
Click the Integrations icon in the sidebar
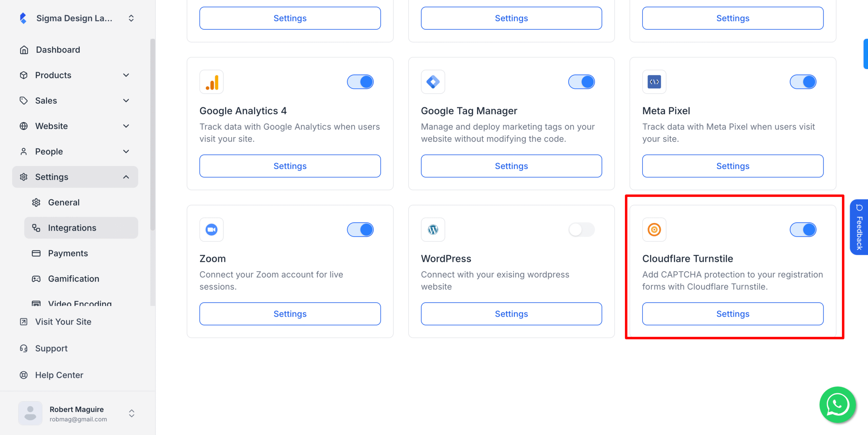click(36, 228)
